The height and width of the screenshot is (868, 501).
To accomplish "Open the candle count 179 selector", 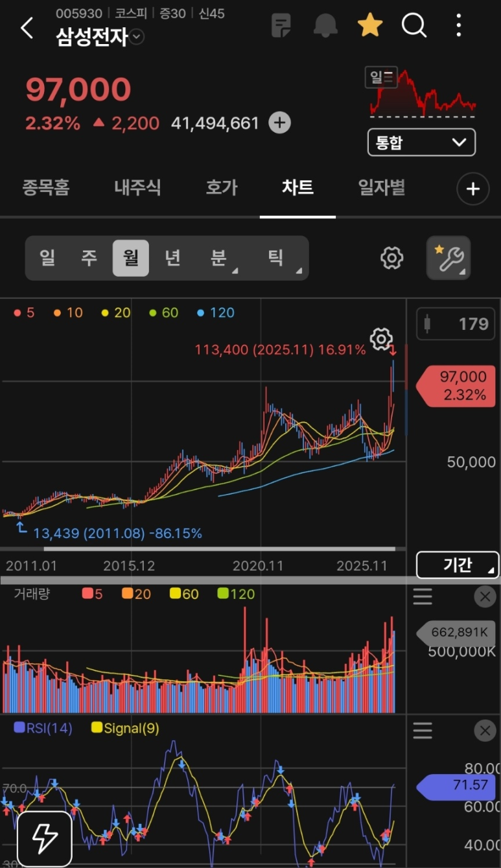I will click(x=454, y=323).
